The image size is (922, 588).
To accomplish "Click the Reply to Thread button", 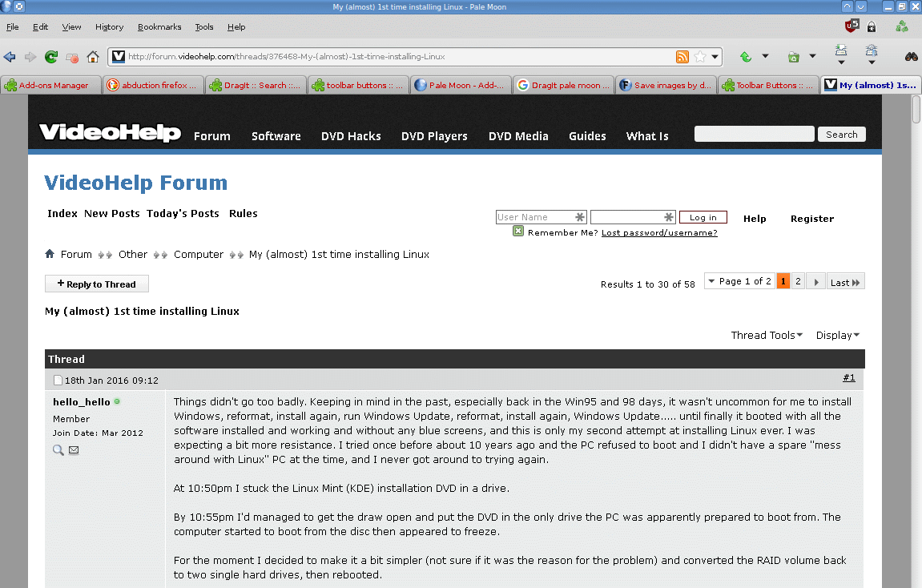I will (x=96, y=284).
